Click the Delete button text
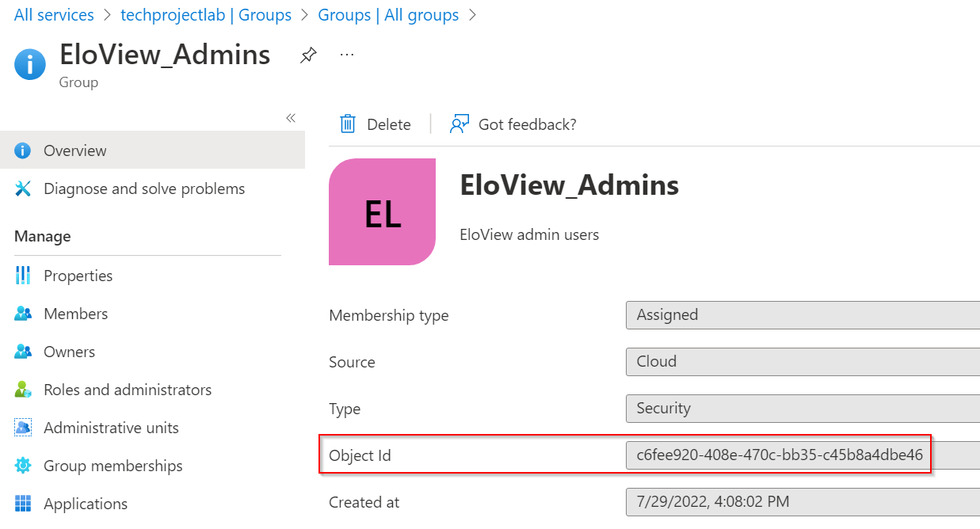Image resolution: width=980 pixels, height=529 pixels. click(389, 125)
